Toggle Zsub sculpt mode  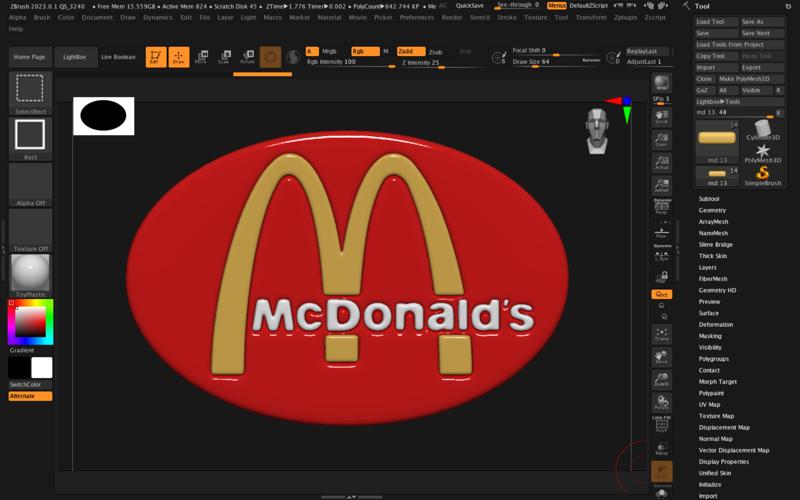pos(435,52)
